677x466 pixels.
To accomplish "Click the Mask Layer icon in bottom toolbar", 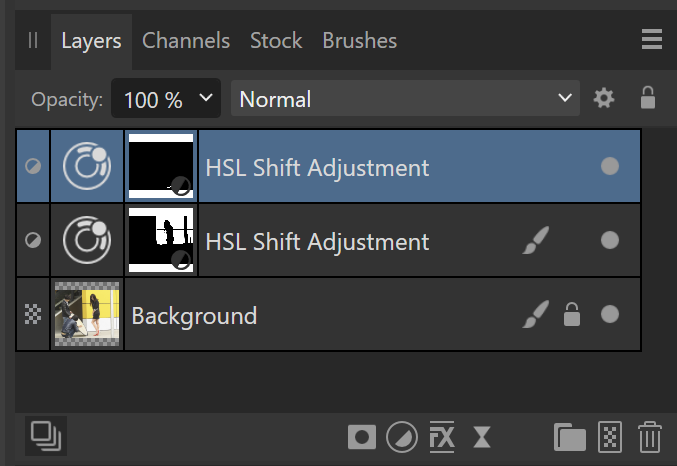I will (x=362, y=437).
